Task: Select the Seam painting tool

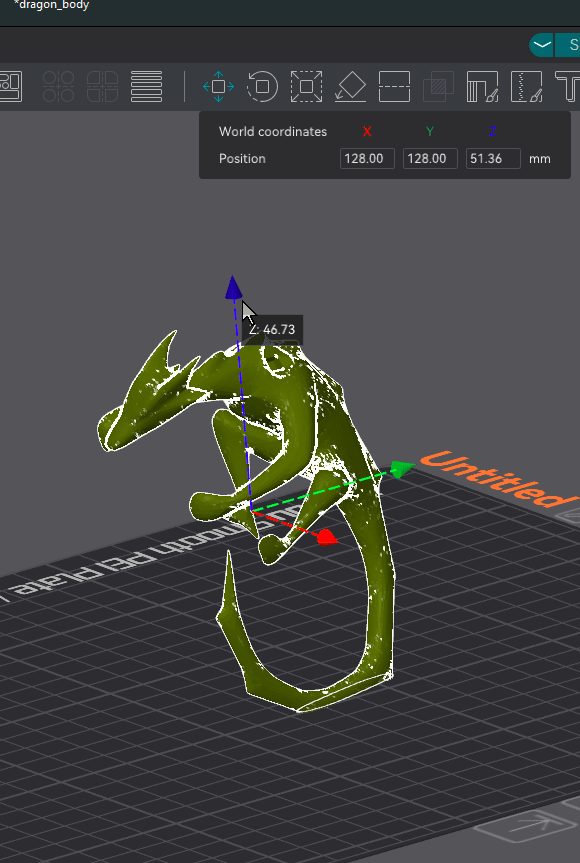Action: (x=527, y=86)
